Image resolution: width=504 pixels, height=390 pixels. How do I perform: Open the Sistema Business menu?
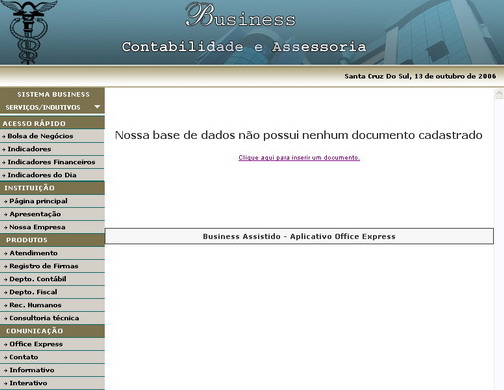pyautogui.click(x=53, y=95)
